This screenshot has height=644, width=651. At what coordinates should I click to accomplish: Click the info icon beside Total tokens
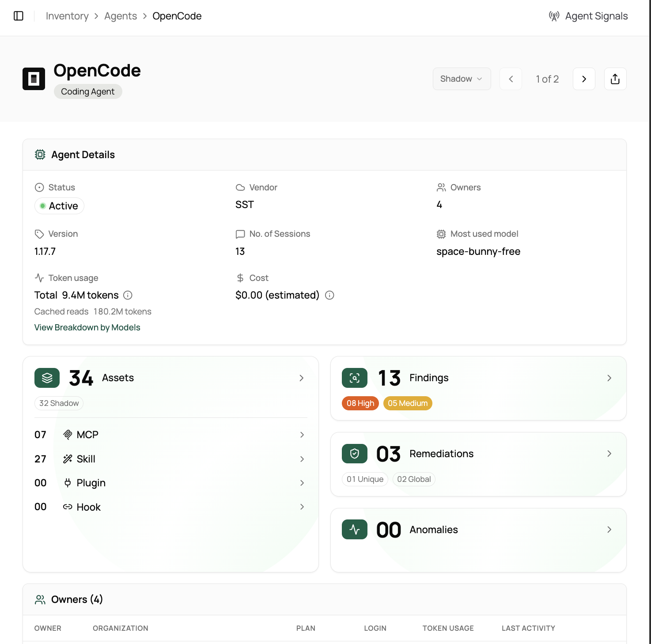[x=128, y=295]
